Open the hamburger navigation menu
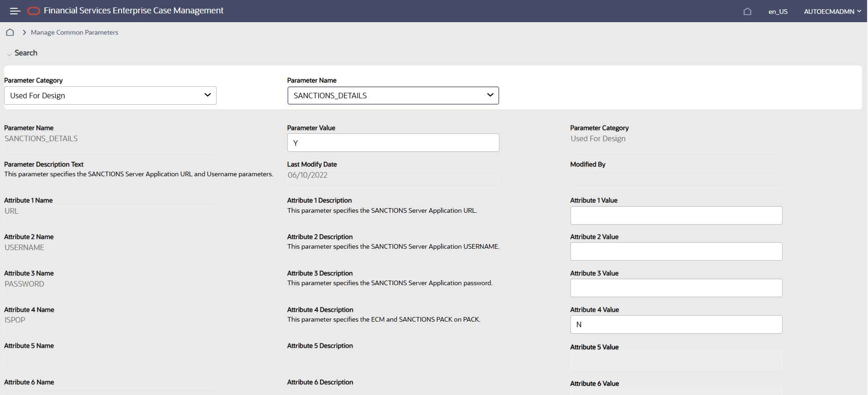 click(x=15, y=11)
